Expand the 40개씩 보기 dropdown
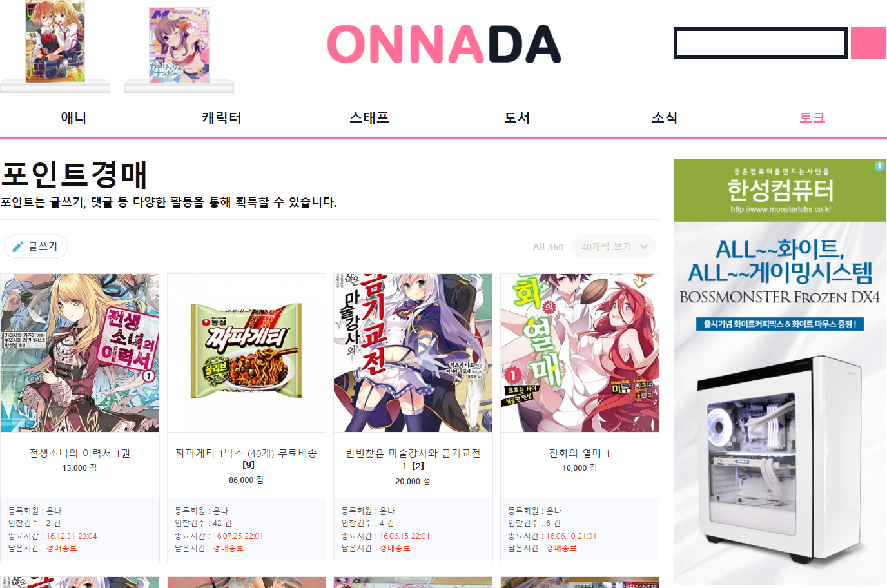The height and width of the screenshot is (588, 887). (x=613, y=246)
